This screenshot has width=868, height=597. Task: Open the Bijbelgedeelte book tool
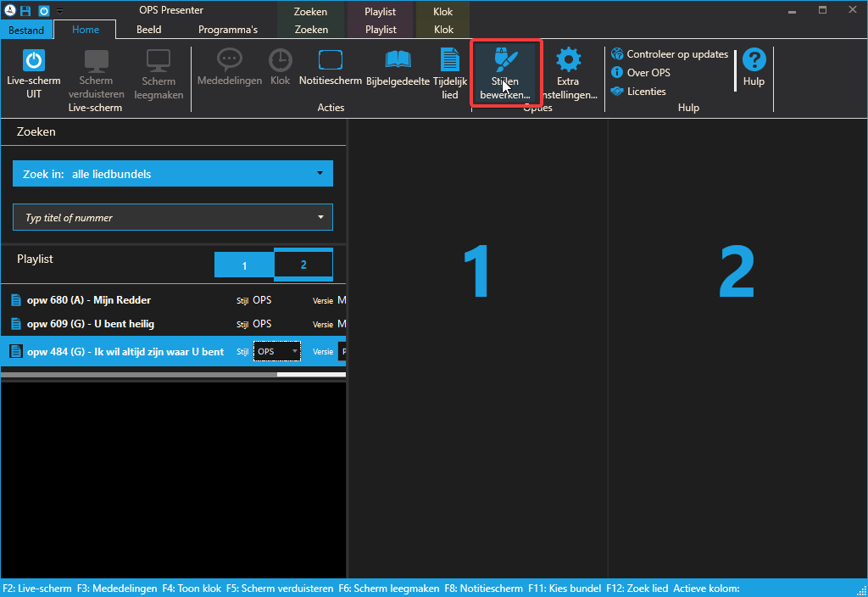(398, 67)
